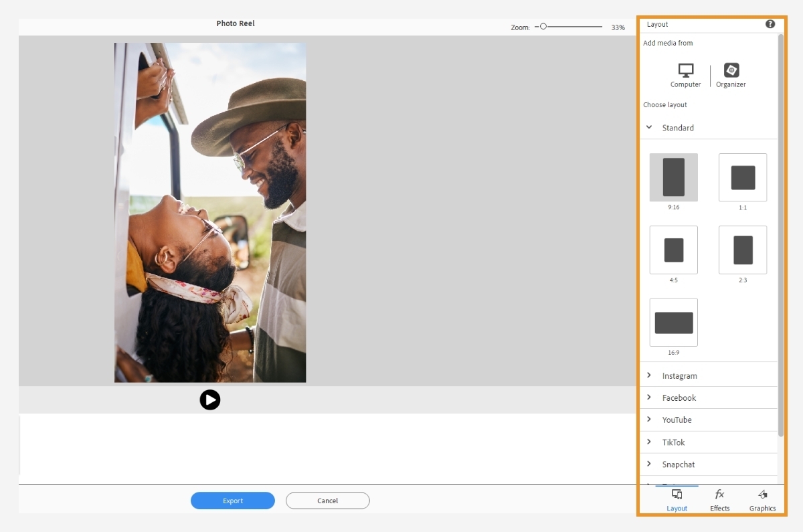
Task: Open the Graphics panel
Action: 762,499
